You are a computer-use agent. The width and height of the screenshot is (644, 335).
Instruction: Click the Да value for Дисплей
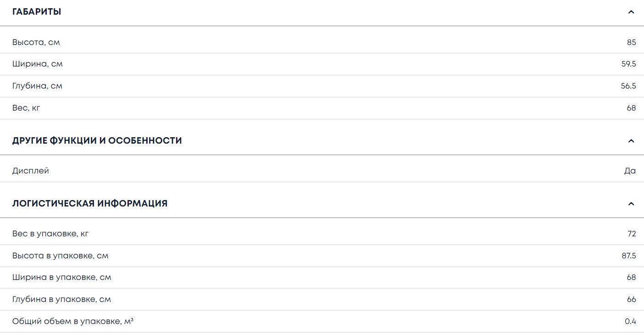coord(630,171)
